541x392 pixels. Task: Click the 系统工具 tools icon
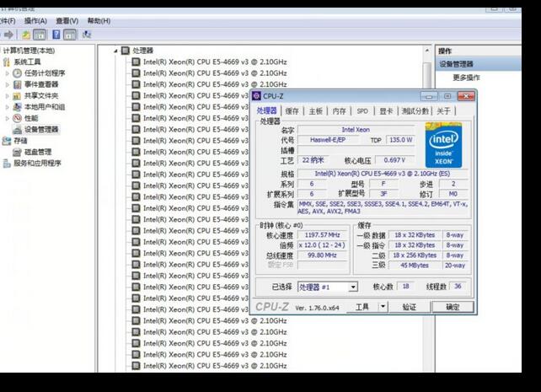click(6, 62)
